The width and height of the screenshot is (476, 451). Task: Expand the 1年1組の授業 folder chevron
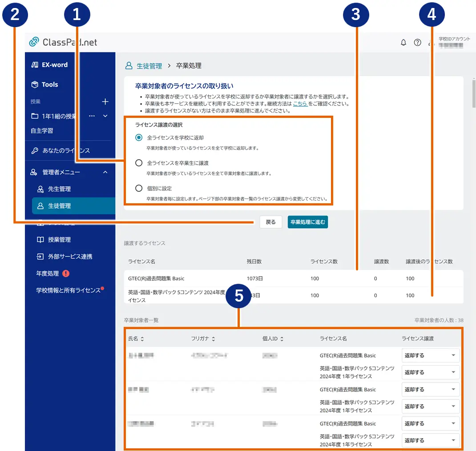105,116
